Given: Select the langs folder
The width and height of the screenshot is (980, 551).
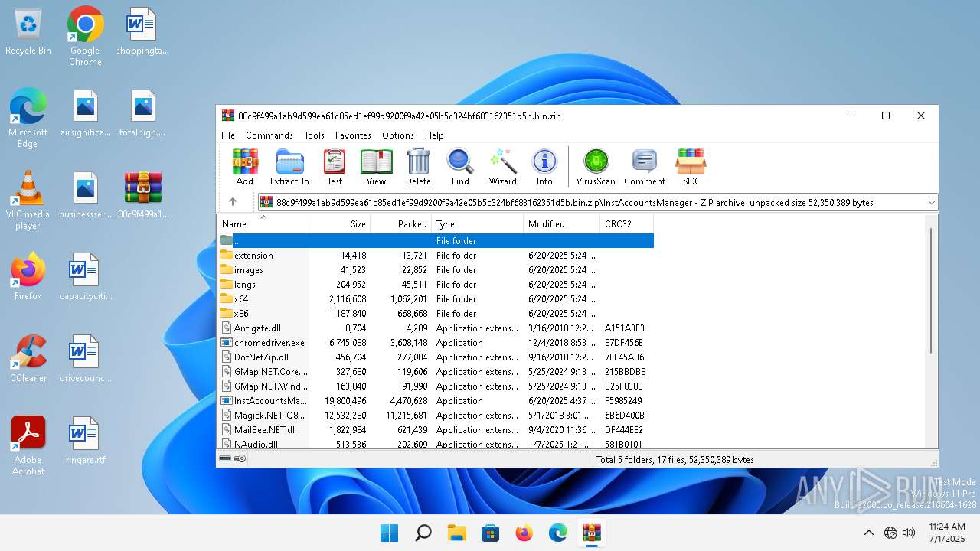Looking at the screenshot, I should (x=436, y=285).
